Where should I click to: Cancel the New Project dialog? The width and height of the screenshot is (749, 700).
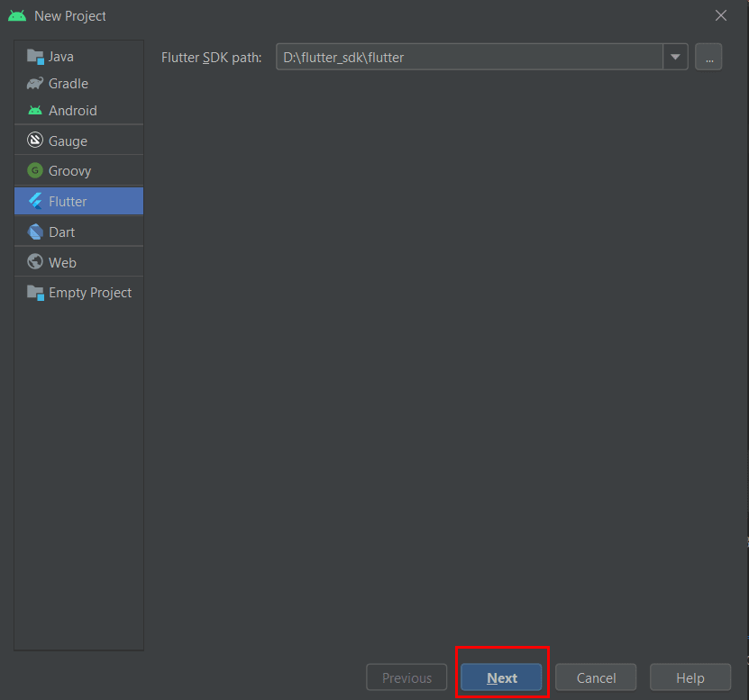click(x=596, y=677)
